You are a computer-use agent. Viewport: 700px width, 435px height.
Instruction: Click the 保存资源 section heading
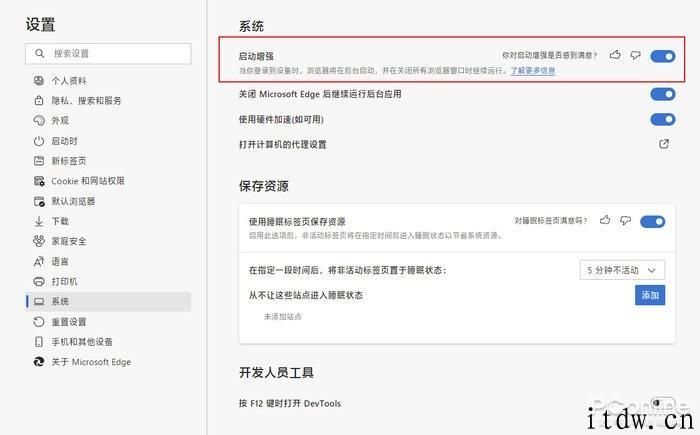point(263,186)
